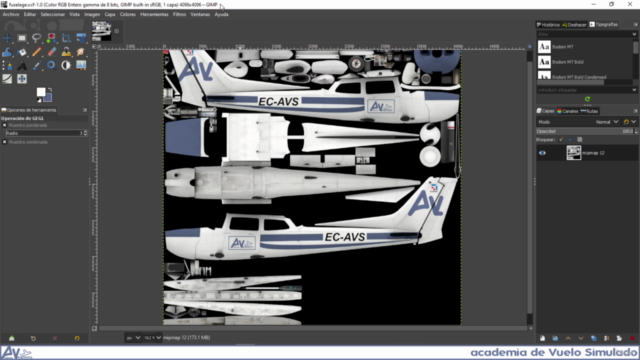Toggle quick mask at canvas corner
The image size is (640, 360).
pos(94,328)
